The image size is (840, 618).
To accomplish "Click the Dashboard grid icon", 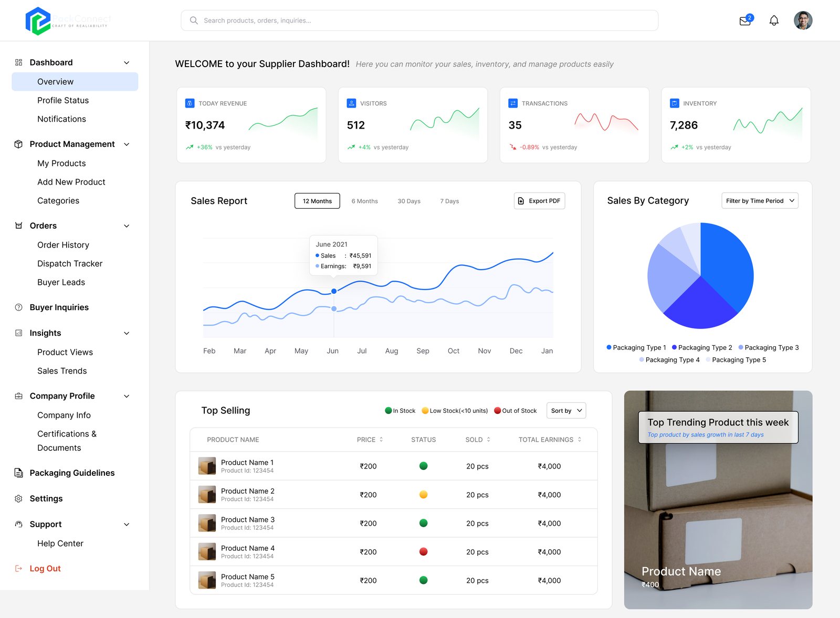I will point(19,62).
